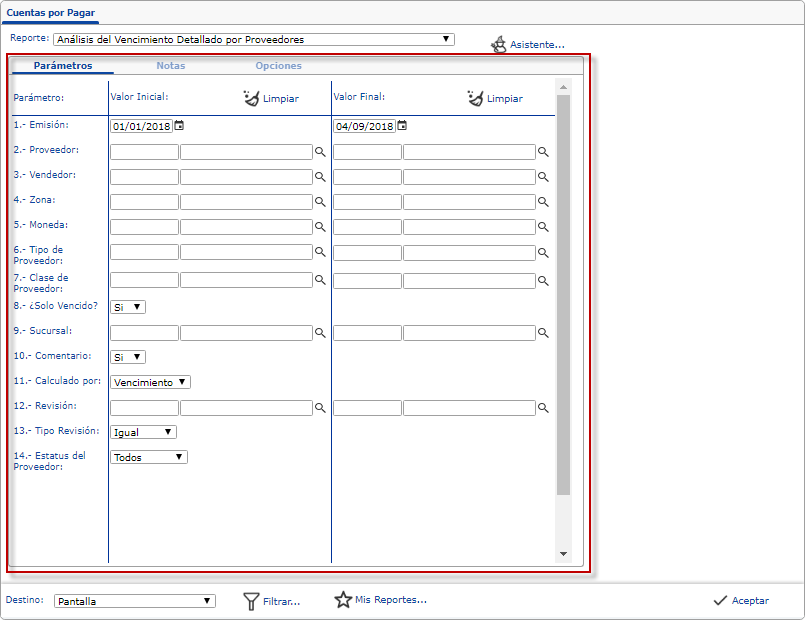Open the Destino Pantalla dropdown
807x620 pixels.
coord(134,601)
